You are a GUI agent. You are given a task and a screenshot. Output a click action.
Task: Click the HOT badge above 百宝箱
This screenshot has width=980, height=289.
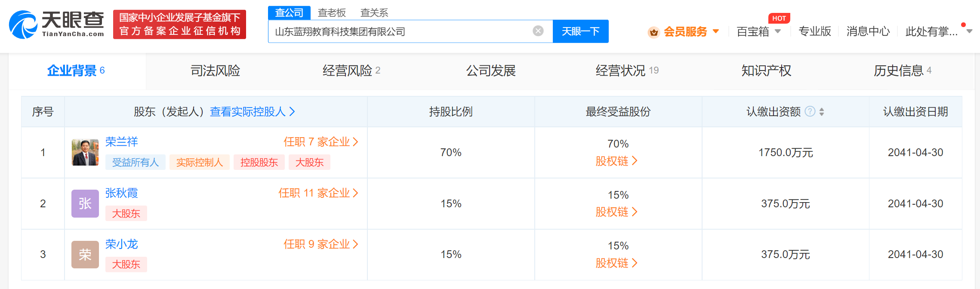click(779, 18)
